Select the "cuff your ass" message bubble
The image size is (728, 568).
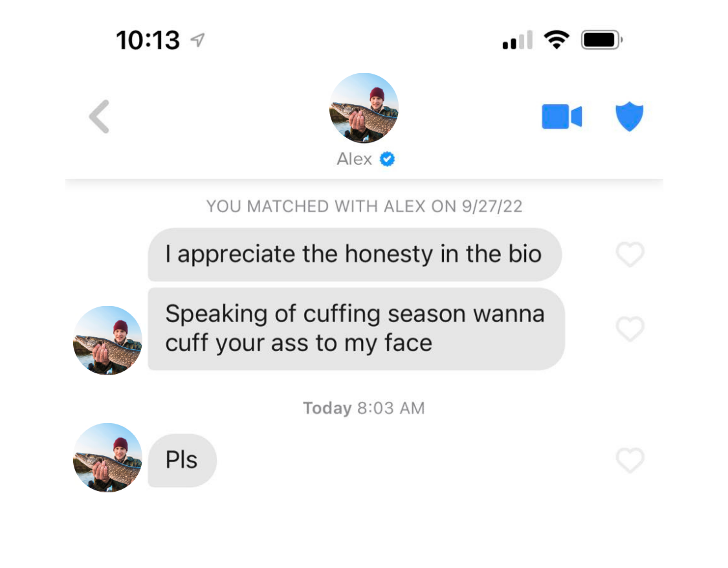point(356,329)
